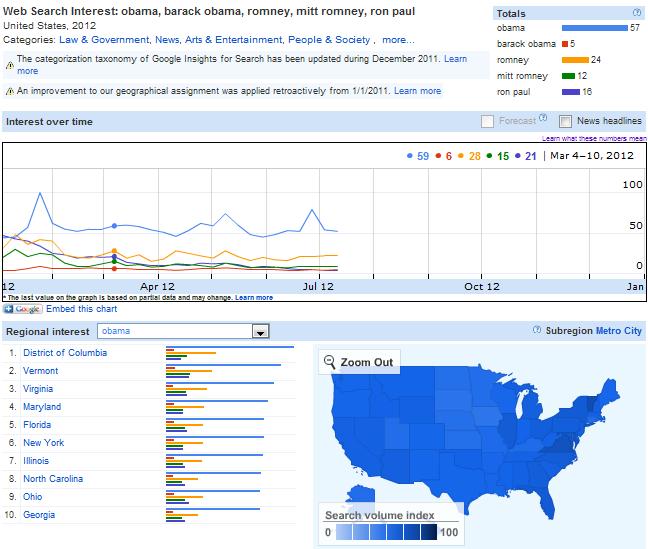Click the Zoom Out magnifier icon
Screen dimensions: 648x549
(x=329, y=362)
